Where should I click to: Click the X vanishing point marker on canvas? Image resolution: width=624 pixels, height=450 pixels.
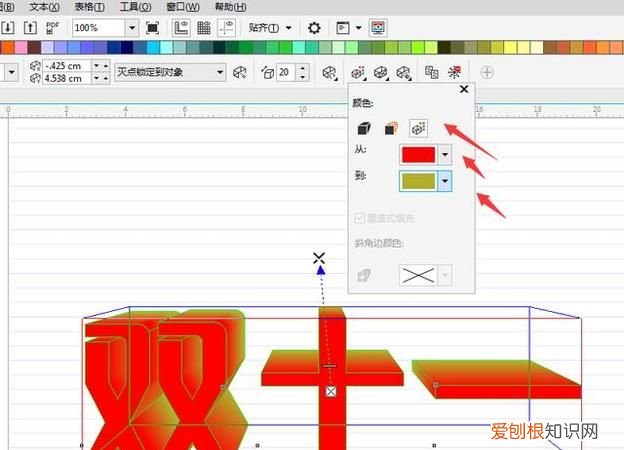pos(319,258)
